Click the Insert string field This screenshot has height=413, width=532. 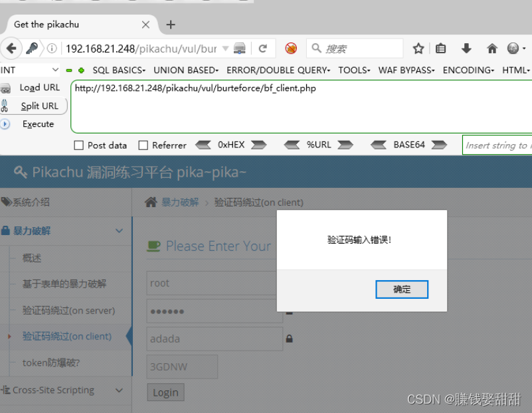[497, 145]
